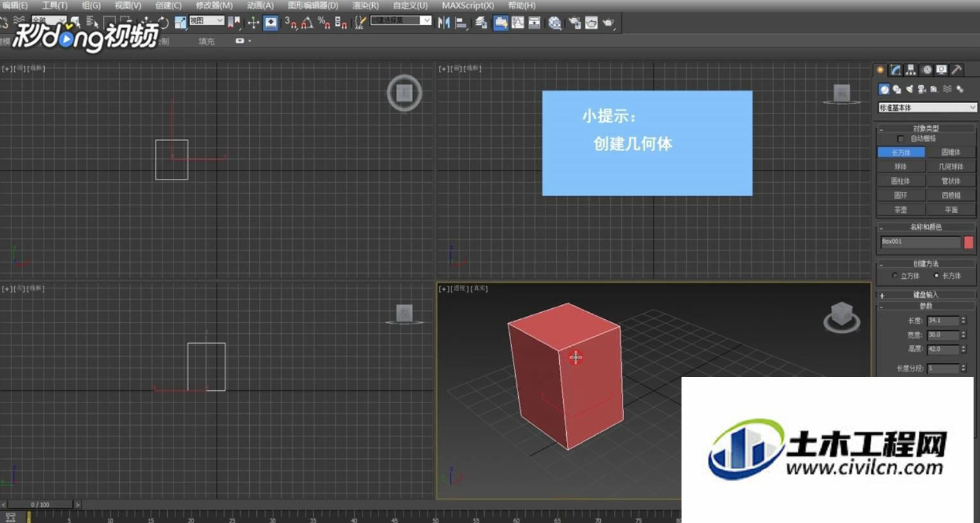Open the Display command panel tab
The height and width of the screenshot is (523, 980).
click(941, 70)
